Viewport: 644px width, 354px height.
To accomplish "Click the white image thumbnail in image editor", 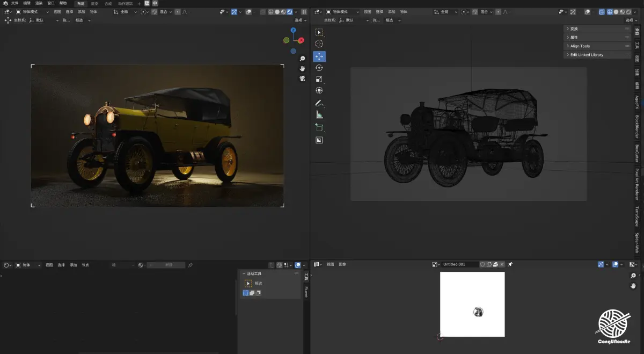I will tap(472, 304).
